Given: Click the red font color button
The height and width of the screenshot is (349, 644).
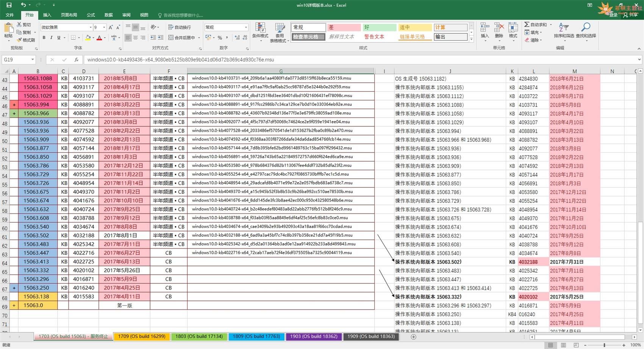Looking at the screenshot, I should click(x=99, y=38).
